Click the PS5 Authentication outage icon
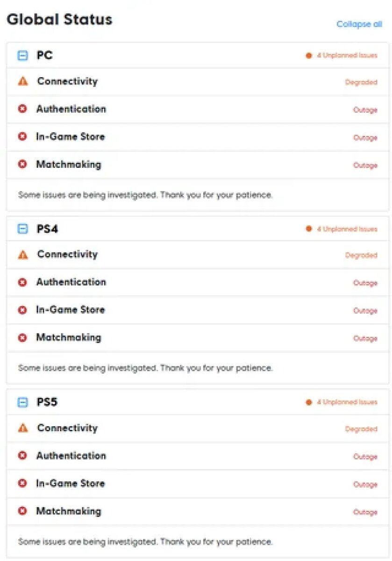Screen dimensions: 392x561 point(22,456)
